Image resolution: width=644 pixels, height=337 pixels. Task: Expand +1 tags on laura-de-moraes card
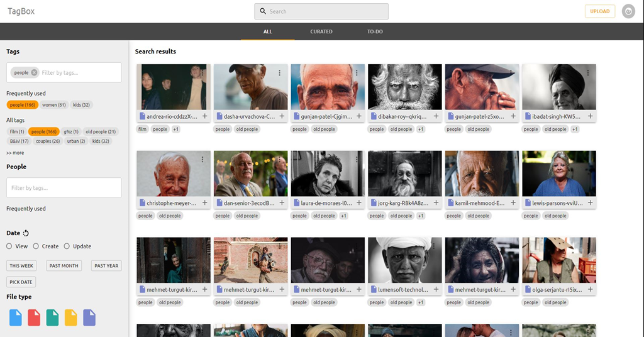tap(344, 216)
